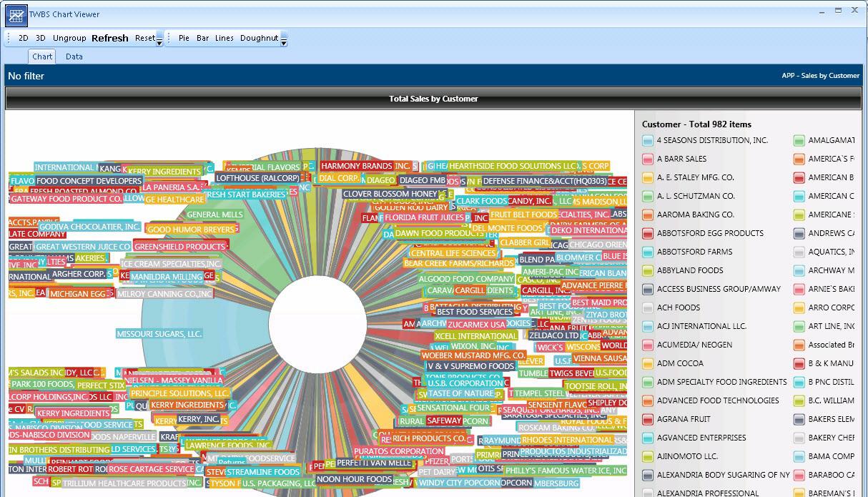Select the PRINCIPLE SOLUTIONS, LLC. chart label
Screen dimensions: 868x497
(179, 393)
